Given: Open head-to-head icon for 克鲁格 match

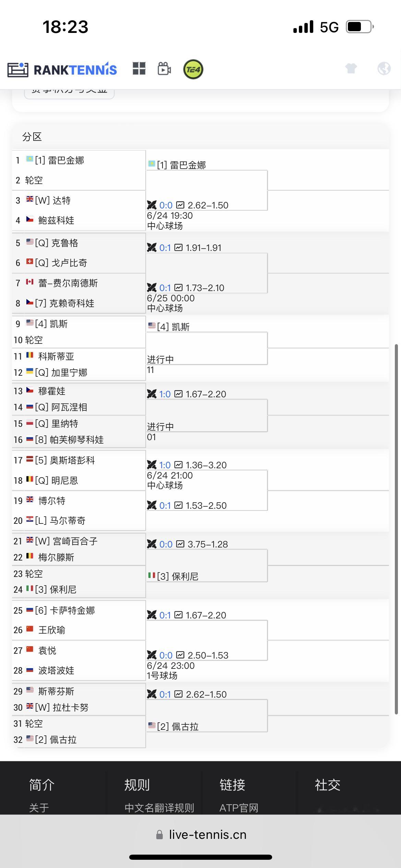Looking at the screenshot, I should 152,248.
